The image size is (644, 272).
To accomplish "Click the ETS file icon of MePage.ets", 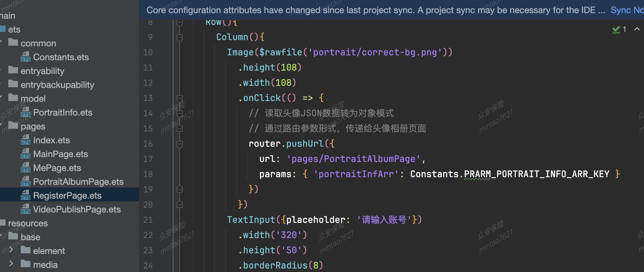I will click(x=26, y=167).
